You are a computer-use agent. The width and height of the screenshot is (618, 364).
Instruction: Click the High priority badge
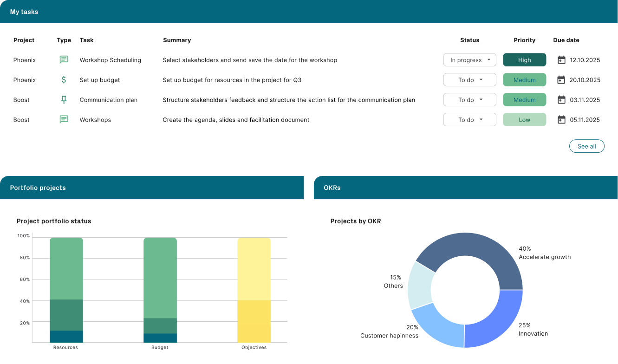point(524,60)
